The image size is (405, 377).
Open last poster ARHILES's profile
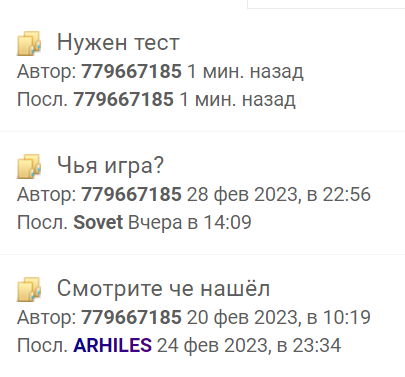112,345
